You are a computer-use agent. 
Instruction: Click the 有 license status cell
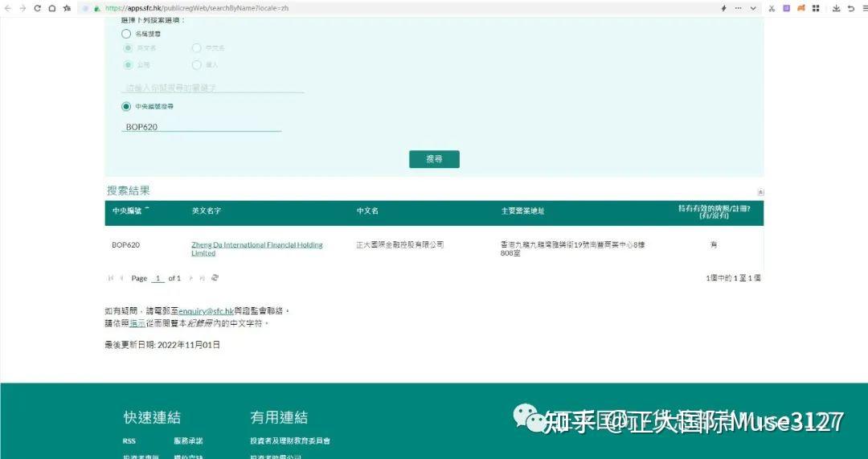[x=714, y=244]
